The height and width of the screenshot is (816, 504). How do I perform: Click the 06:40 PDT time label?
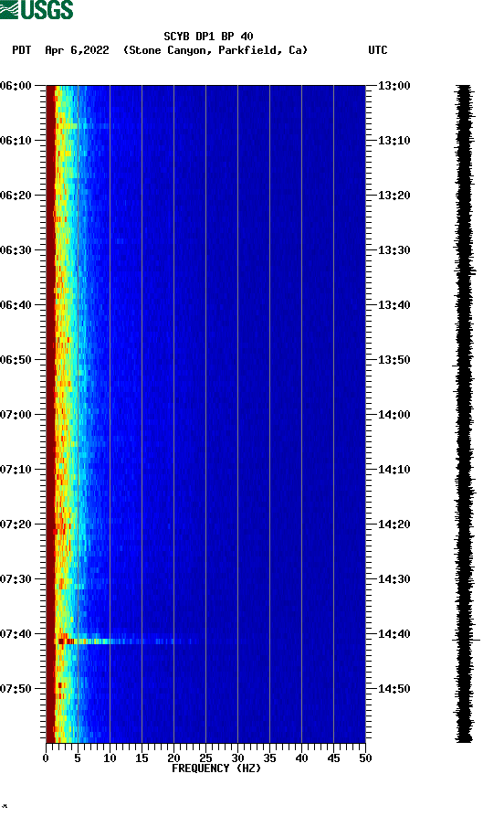coord(16,305)
